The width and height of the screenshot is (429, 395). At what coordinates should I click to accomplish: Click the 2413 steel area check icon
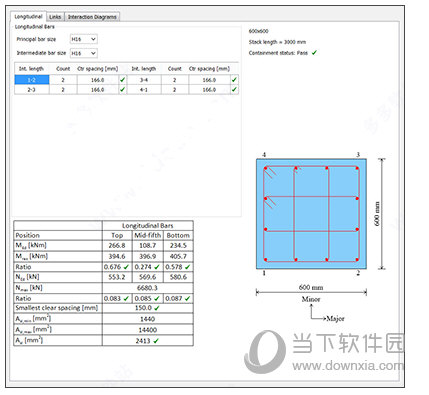[x=156, y=341]
